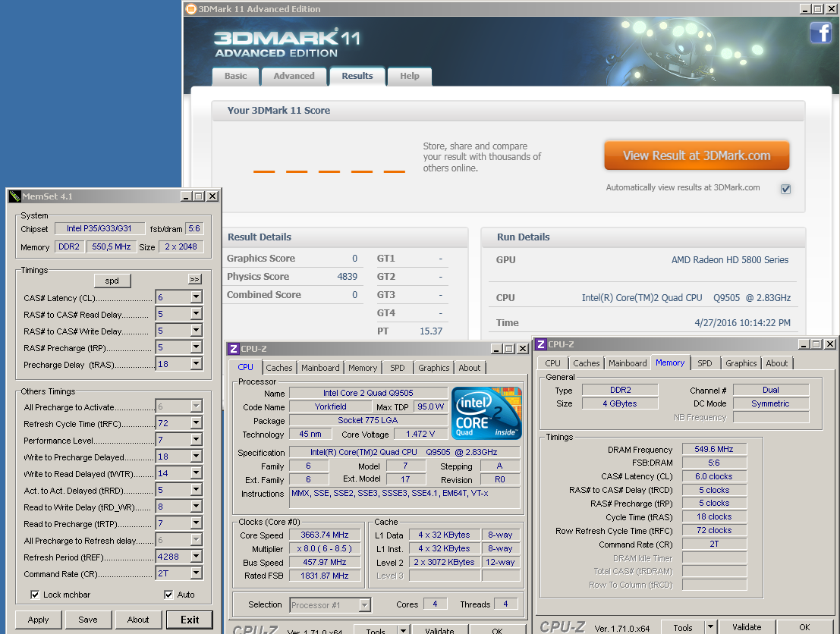840x634 pixels.
Task: Click Tools button in right CPU-Z
Action: 682,627
